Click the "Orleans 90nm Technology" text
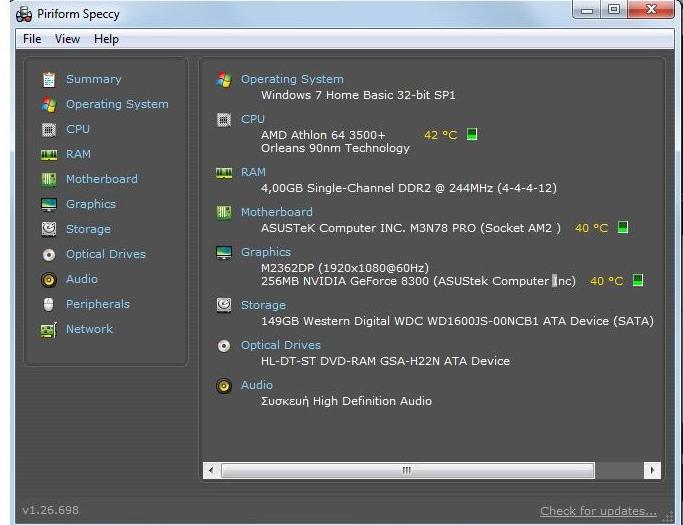Image resolution: width=683 pixels, height=525 pixels. point(335,148)
